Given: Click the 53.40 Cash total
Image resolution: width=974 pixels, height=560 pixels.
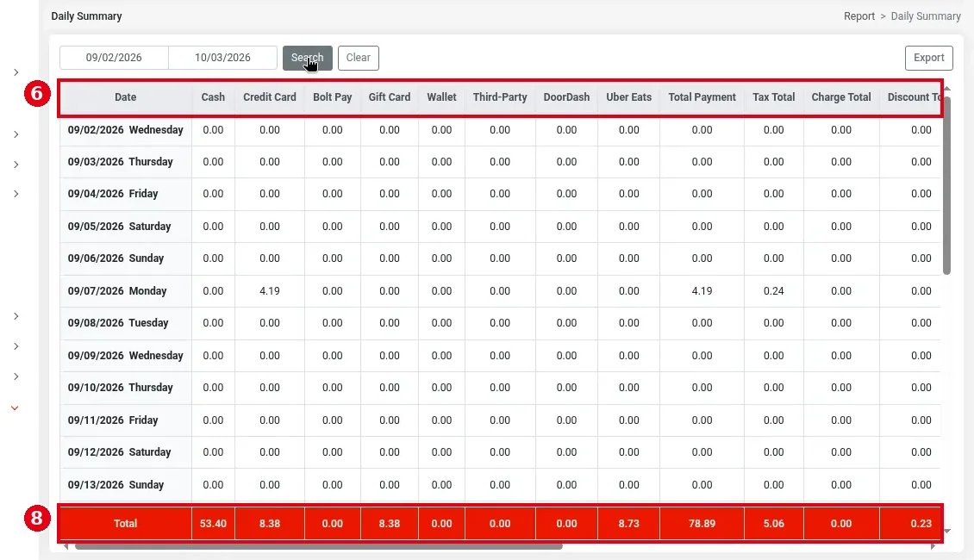Looking at the screenshot, I should point(213,523).
